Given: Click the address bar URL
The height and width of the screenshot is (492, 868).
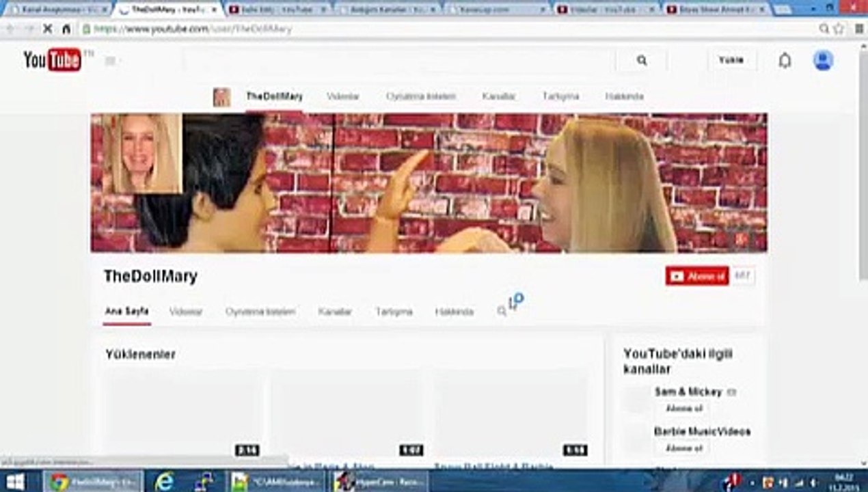Looking at the screenshot, I should [x=193, y=29].
